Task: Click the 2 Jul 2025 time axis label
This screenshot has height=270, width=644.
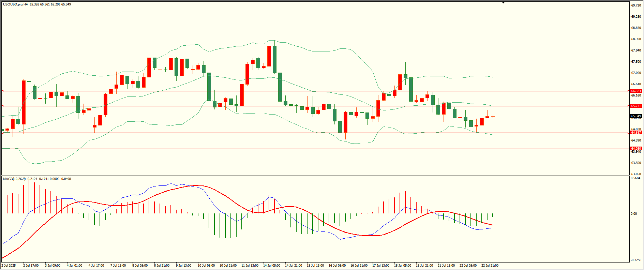Action: click(9, 266)
